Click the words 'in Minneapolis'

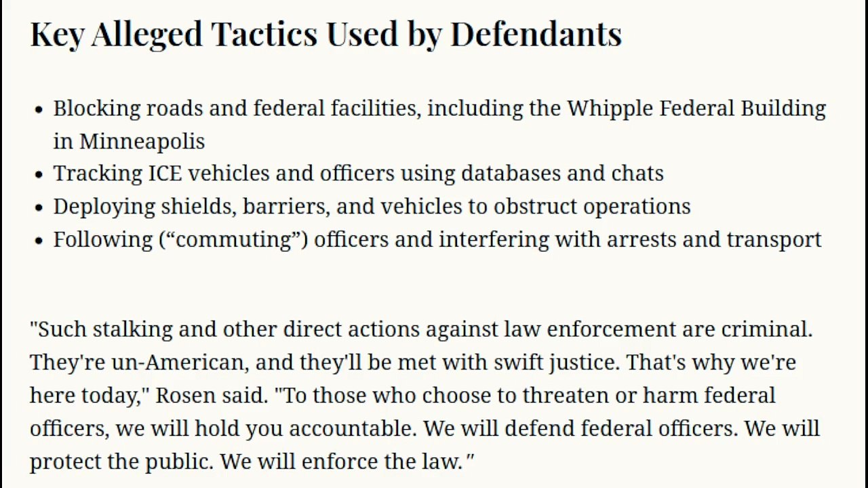(x=129, y=141)
